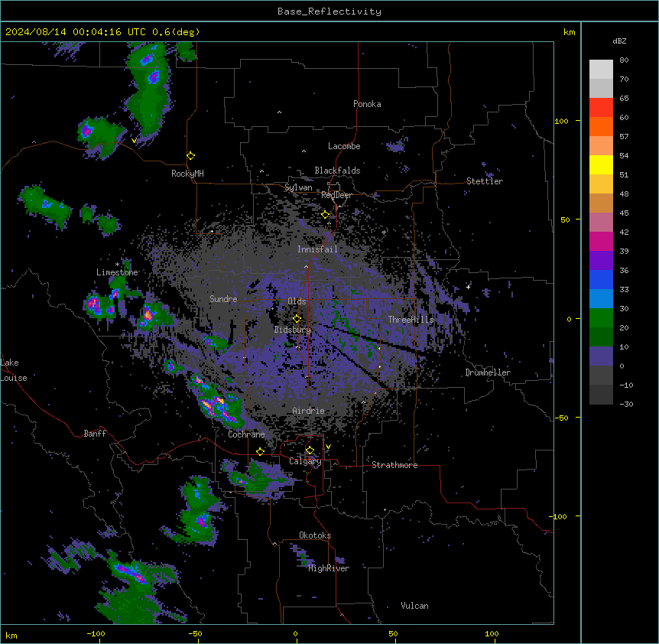Select the white-gray top swatch of dBZ legend
659x644 pixels.
(601, 69)
